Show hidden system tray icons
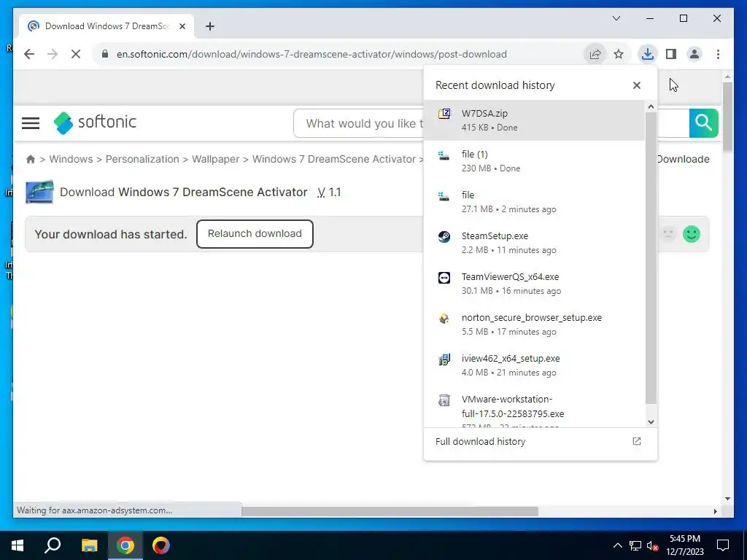The image size is (747, 560). tap(617, 545)
